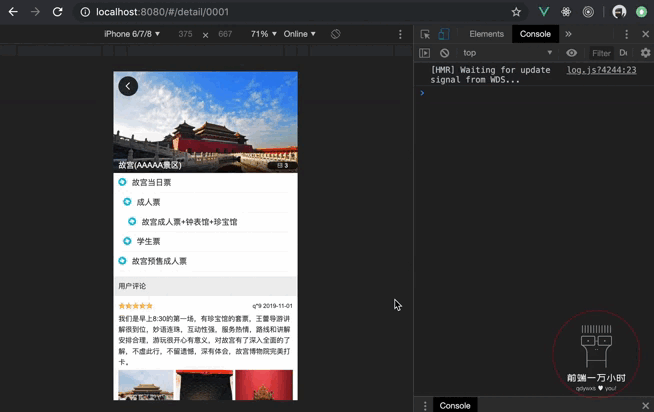Image resolution: width=654 pixels, height=412 pixels.
Task: Click the image count badge 3
Action: tap(282, 166)
